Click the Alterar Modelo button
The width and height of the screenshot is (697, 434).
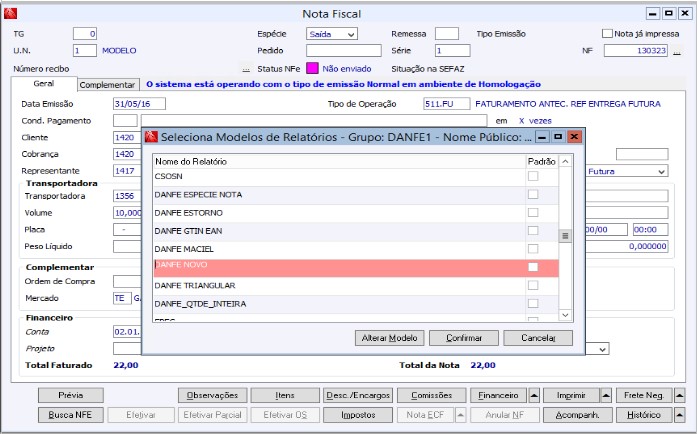click(389, 338)
